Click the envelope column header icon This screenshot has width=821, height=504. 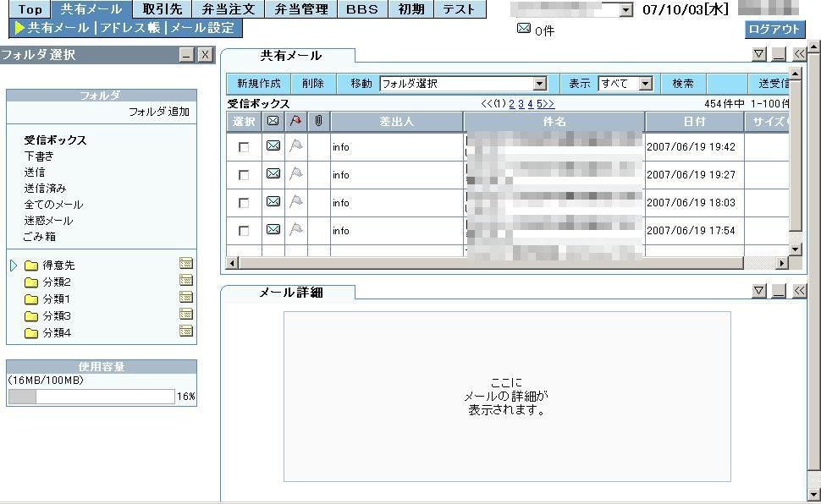pyautogui.click(x=273, y=122)
